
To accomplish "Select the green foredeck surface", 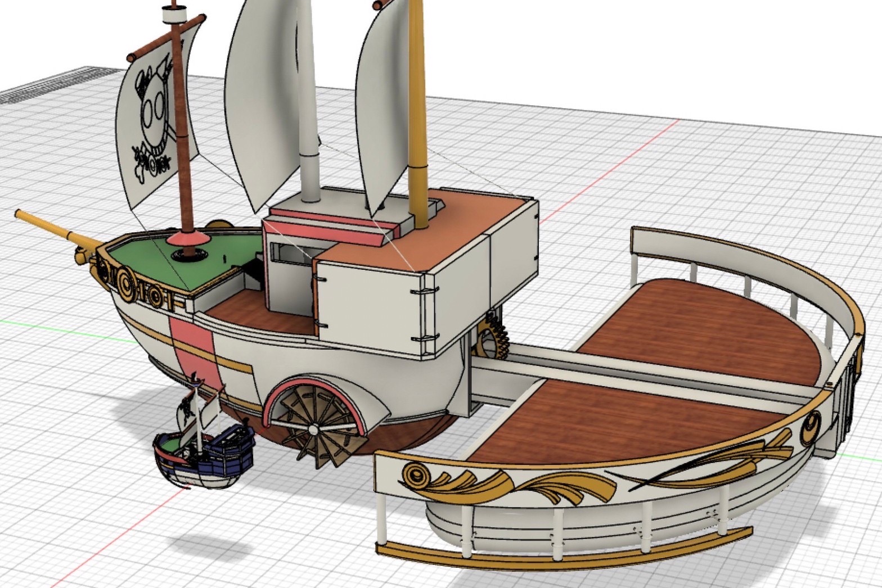I will click(186, 259).
